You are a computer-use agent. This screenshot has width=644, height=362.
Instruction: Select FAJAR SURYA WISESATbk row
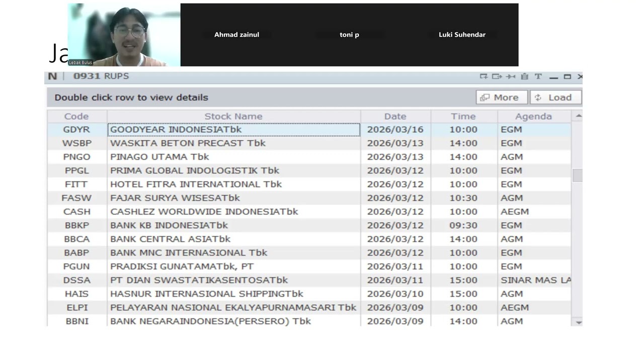click(x=233, y=198)
